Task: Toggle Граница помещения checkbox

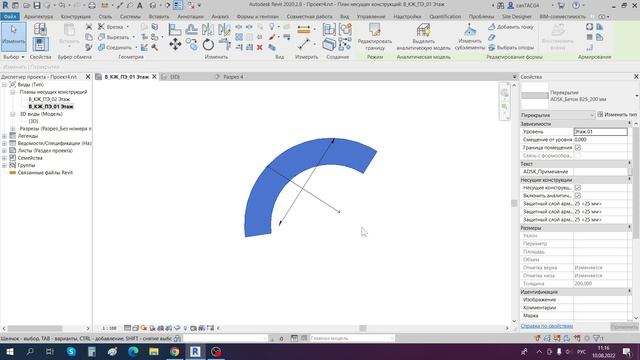Action: tap(578, 148)
